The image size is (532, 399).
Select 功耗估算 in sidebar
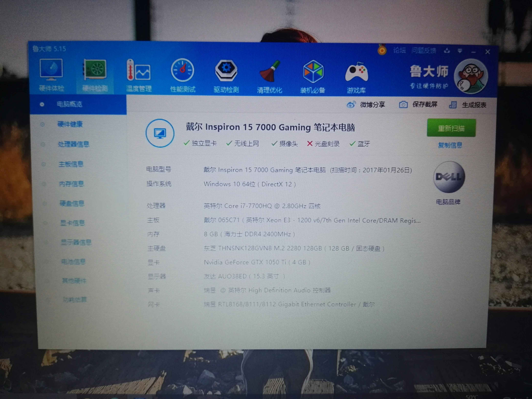[x=75, y=300]
